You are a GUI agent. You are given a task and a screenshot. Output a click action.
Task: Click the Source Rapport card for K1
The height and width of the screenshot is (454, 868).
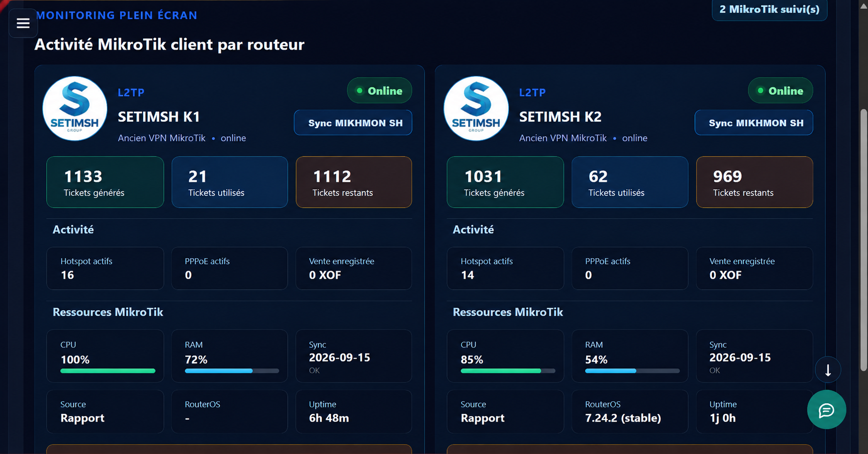coord(105,411)
